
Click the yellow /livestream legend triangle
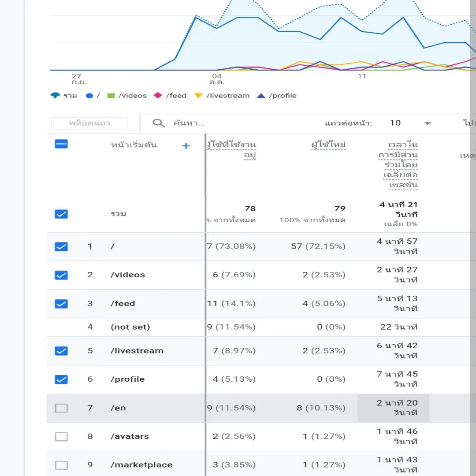coord(198,96)
